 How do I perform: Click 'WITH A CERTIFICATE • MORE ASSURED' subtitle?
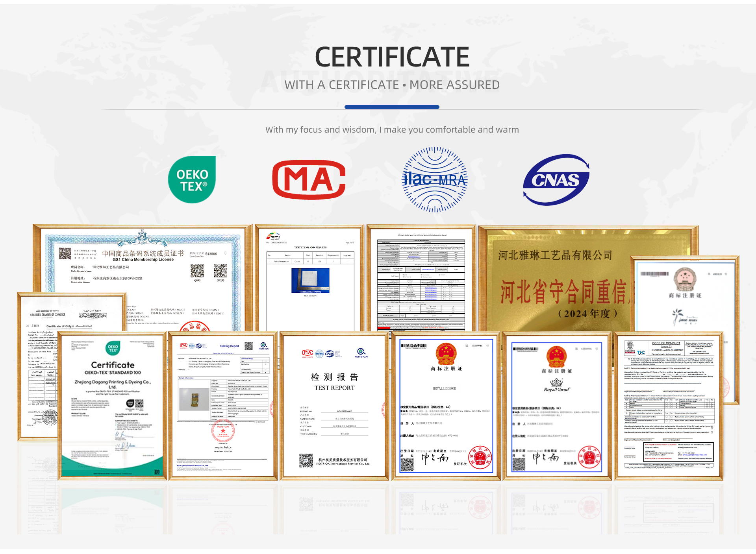pos(392,85)
